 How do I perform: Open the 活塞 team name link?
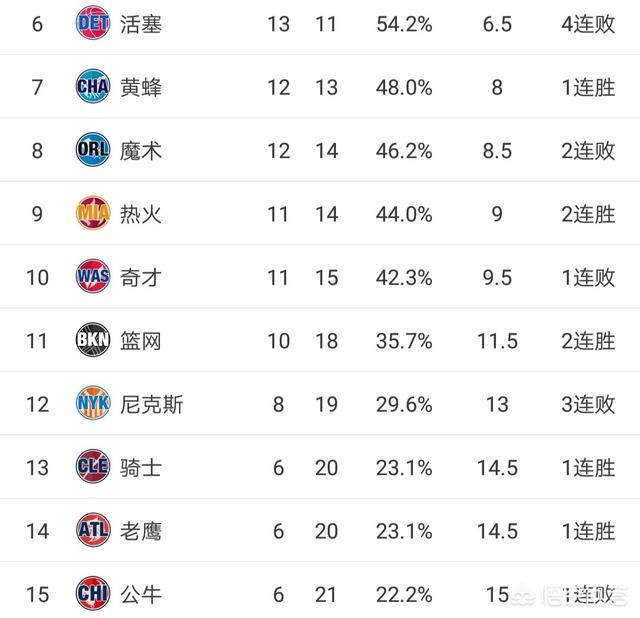(x=141, y=24)
